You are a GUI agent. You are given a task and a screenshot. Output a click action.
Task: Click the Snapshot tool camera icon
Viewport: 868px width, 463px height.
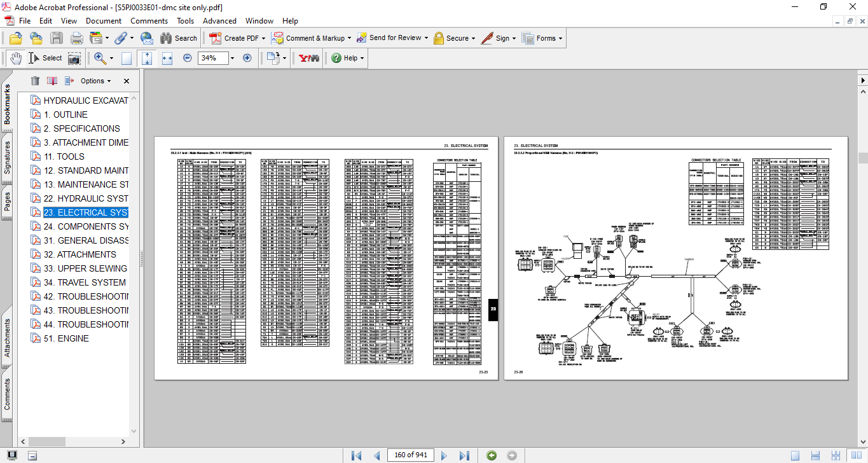click(x=74, y=58)
